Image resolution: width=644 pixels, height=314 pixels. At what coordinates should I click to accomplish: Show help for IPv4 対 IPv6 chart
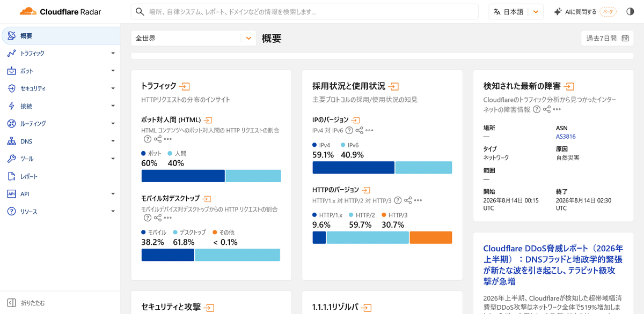[349, 130]
